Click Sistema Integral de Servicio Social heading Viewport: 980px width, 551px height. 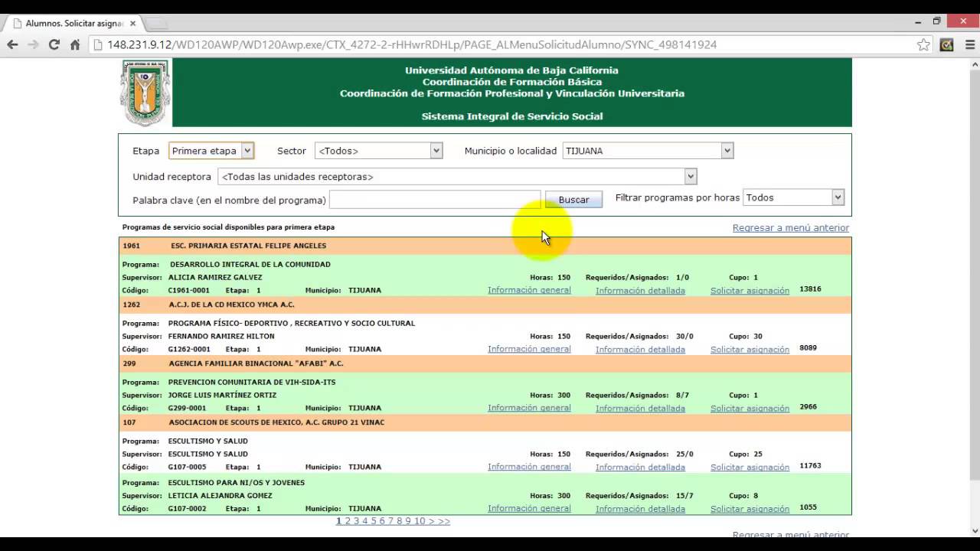(512, 116)
